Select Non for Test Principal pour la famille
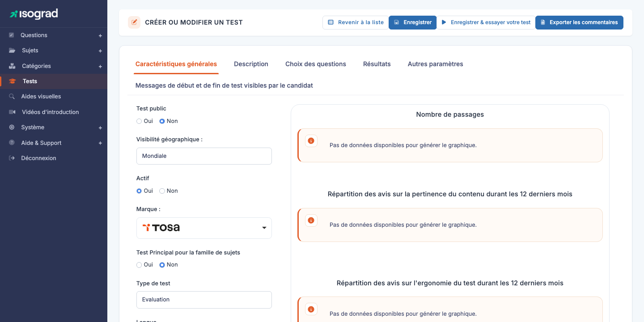The width and height of the screenshot is (644, 322). coord(162,265)
